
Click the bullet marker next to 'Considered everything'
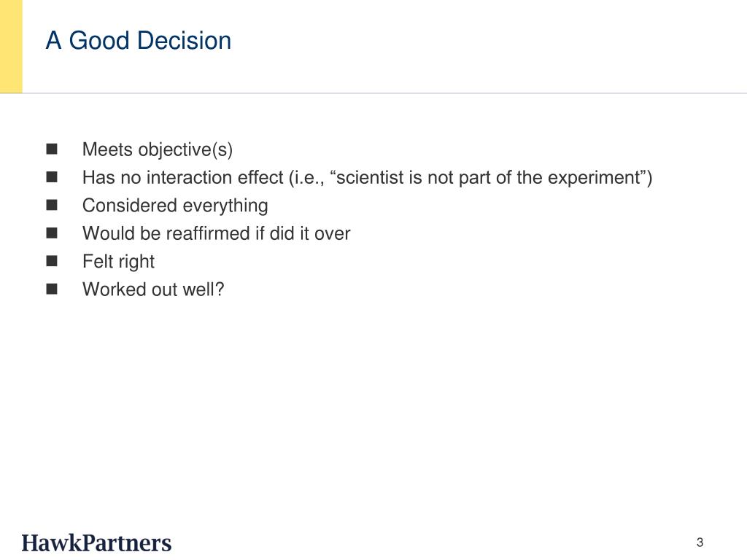click(x=52, y=205)
